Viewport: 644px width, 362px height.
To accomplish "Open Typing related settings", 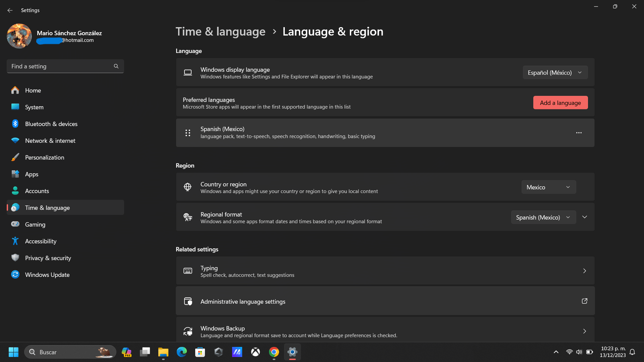I will tap(385, 270).
